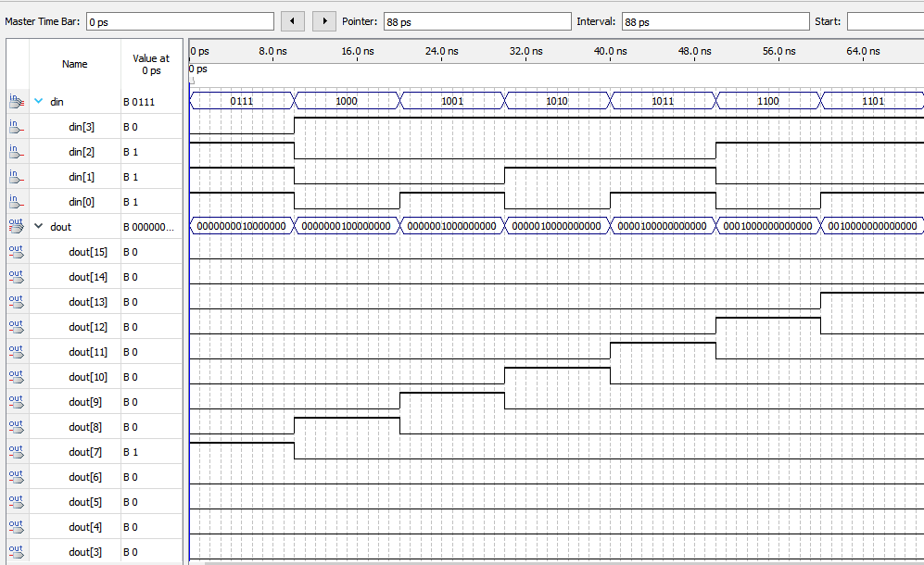Screen dimensions: 924x565
Task: Select the 1010 value segment on din waveform
Action: coord(557,100)
